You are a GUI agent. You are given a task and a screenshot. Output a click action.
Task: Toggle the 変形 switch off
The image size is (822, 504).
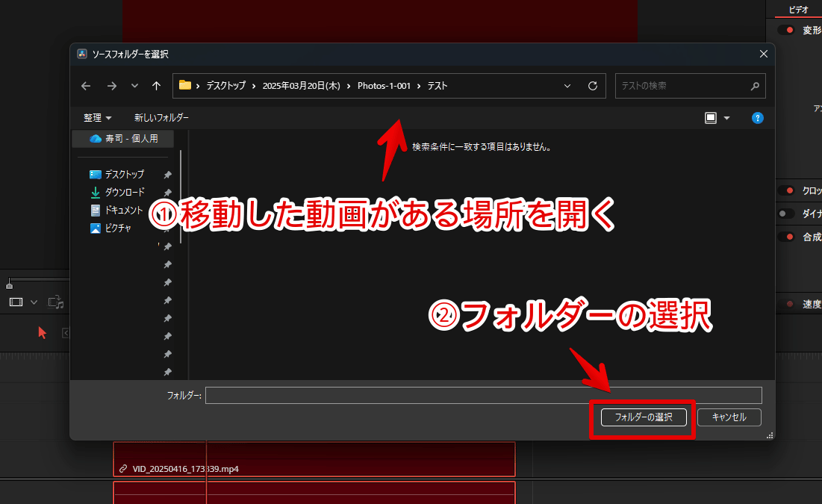tap(786, 31)
